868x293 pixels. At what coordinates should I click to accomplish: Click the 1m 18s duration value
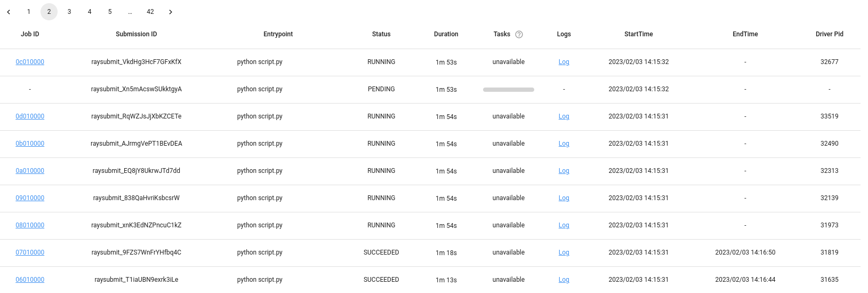pos(446,253)
